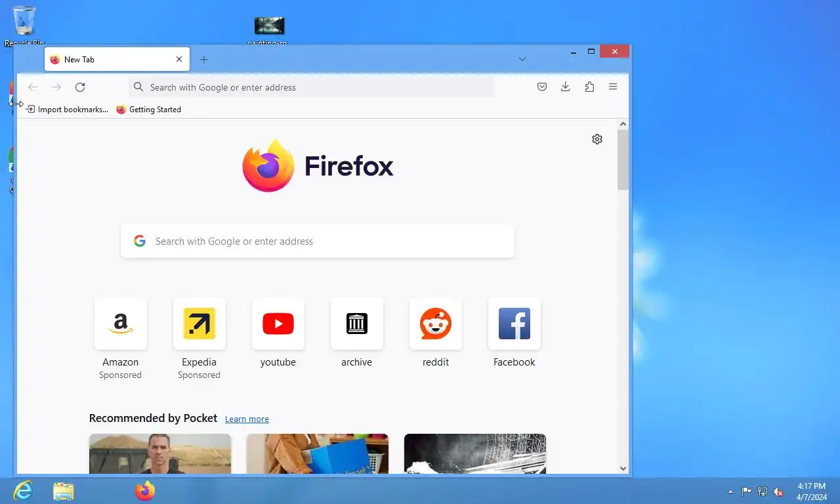Click the forward arrow button
840x504 pixels.
(56, 87)
